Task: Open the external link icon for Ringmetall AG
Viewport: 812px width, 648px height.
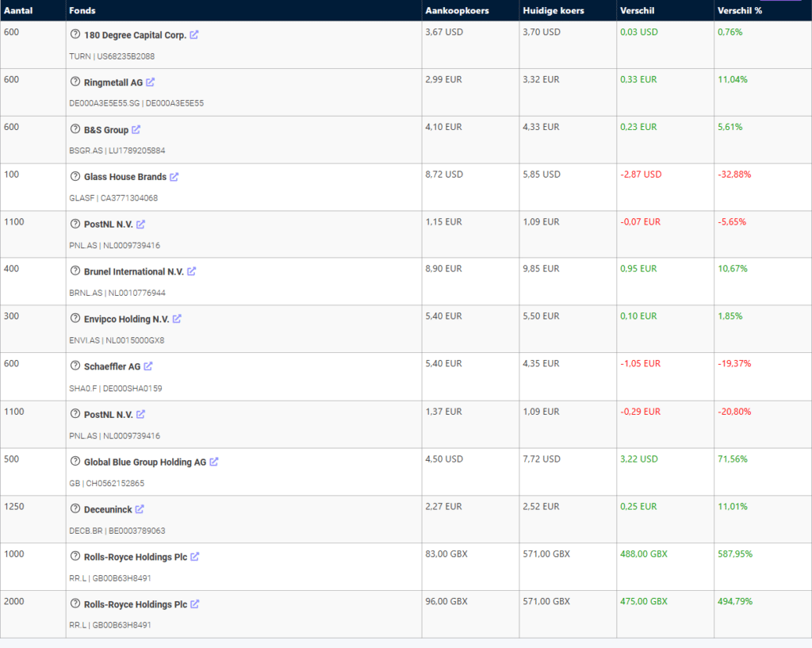Action: point(151,82)
